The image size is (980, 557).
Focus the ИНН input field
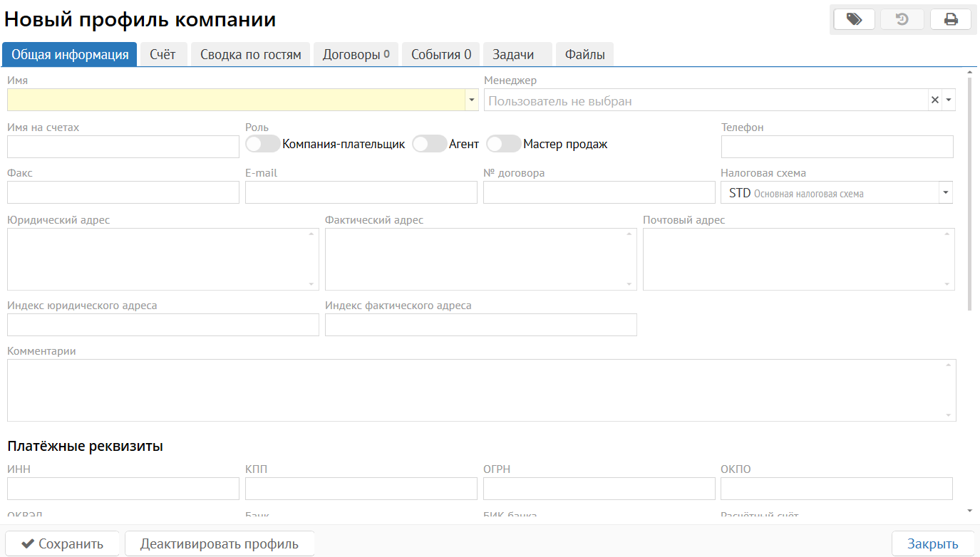coord(123,489)
